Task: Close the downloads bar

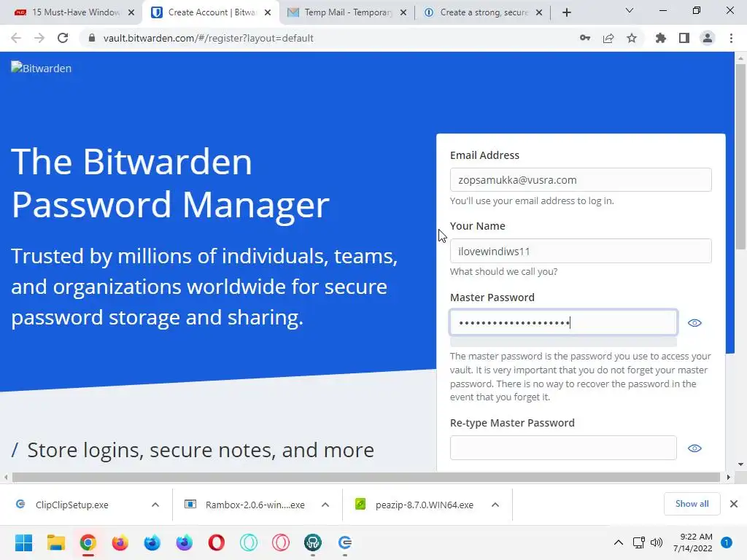Action: [734, 504]
